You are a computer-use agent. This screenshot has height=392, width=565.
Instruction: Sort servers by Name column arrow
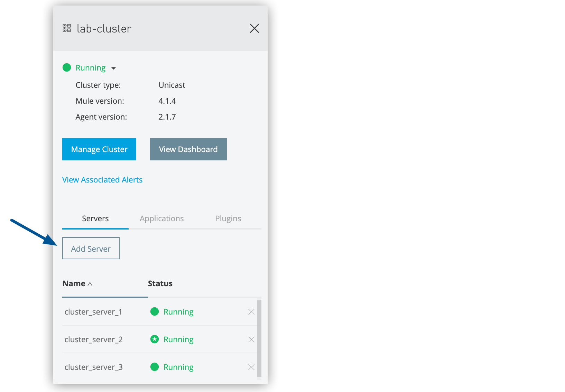90,284
